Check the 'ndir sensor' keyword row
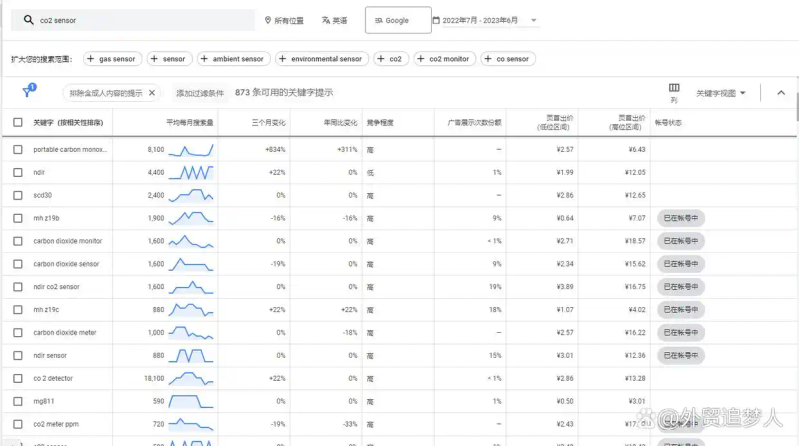Viewport: 799px width, 446px height. pyautogui.click(x=18, y=355)
